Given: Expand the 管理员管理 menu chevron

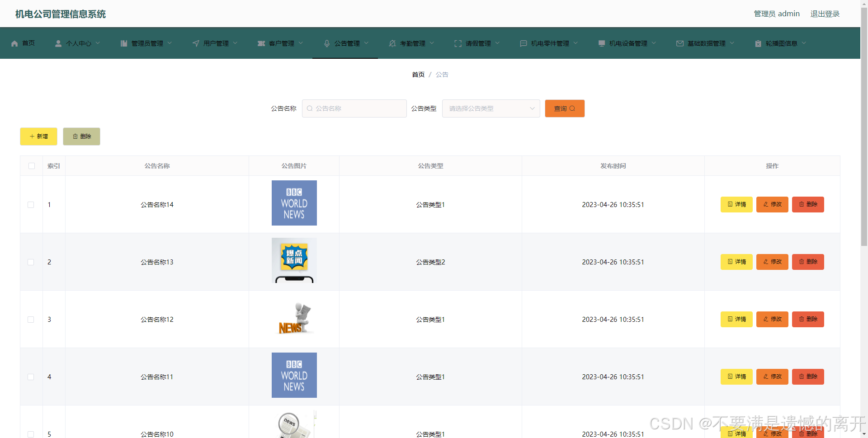Looking at the screenshot, I should click(x=170, y=43).
